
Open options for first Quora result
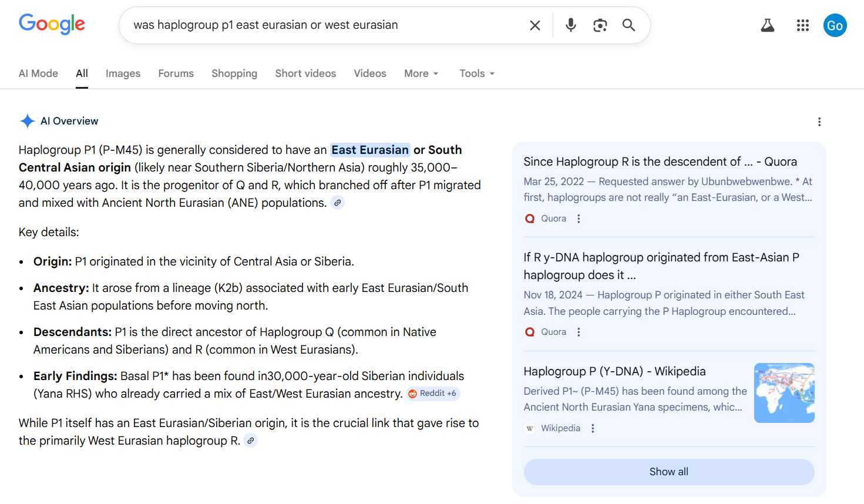click(x=579, y=219)
